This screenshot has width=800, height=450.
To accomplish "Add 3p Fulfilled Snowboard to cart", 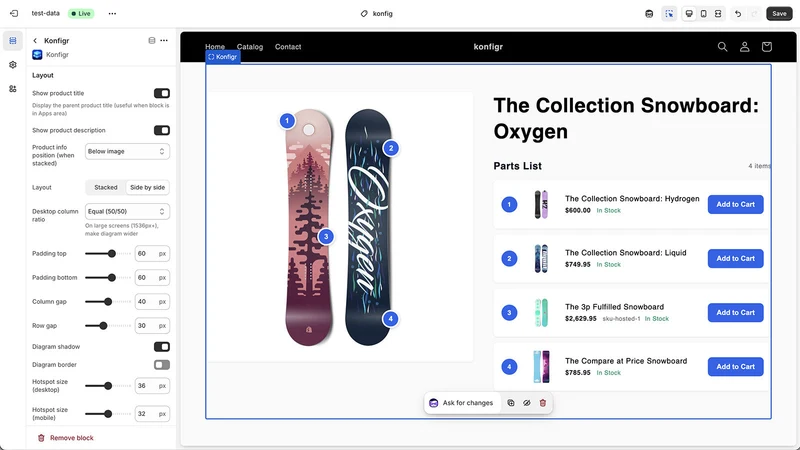I will 735,313.
